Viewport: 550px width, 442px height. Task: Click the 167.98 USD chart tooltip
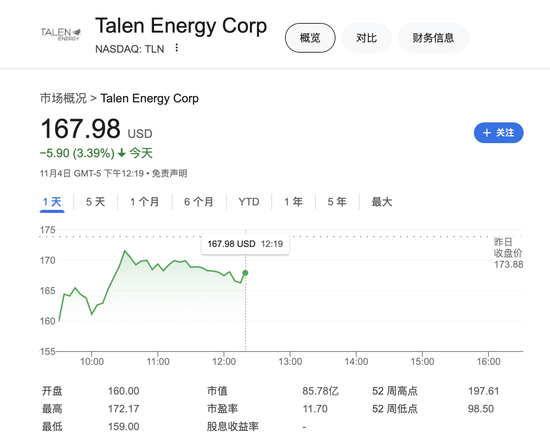[x=245, y=244]
